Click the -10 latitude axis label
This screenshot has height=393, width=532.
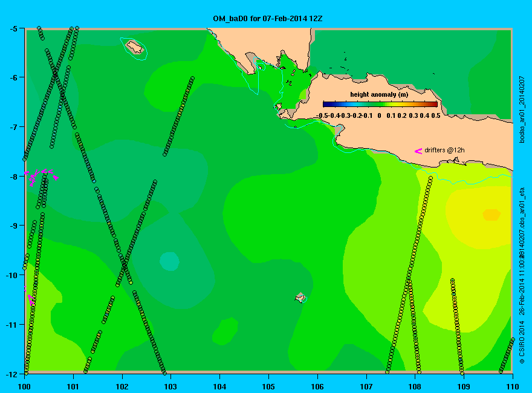pyautogui.click(x=11, y=275)
